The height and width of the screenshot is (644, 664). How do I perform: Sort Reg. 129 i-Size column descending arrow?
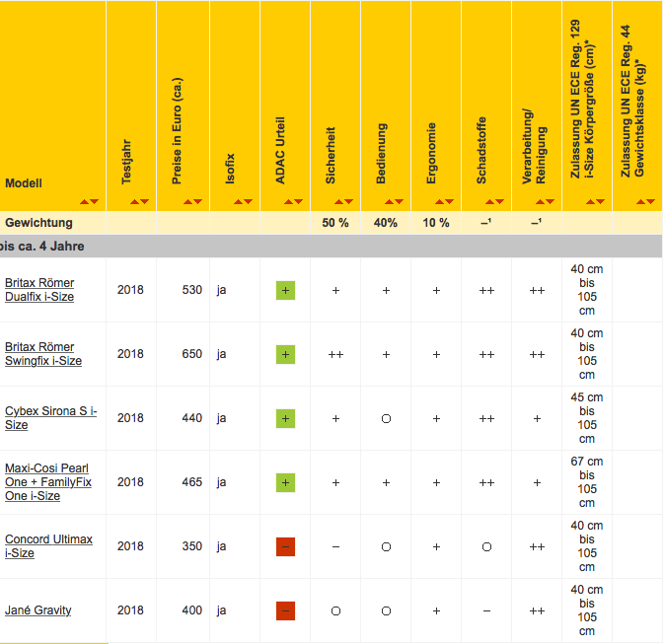coord(600,201)
